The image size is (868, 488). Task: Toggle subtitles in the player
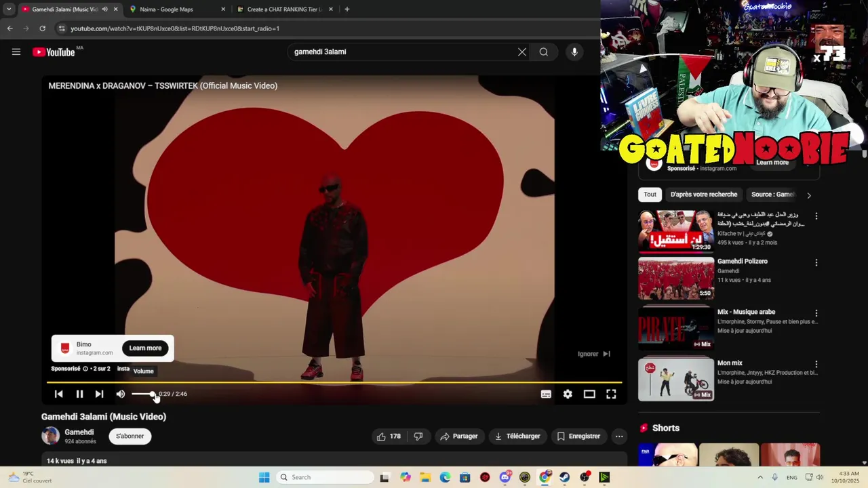546,394
